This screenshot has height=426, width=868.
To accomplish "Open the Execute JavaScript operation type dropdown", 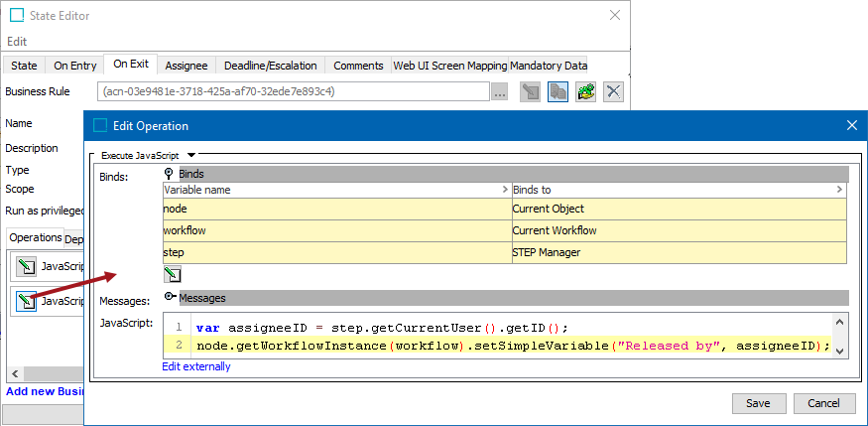I will 191,156.
